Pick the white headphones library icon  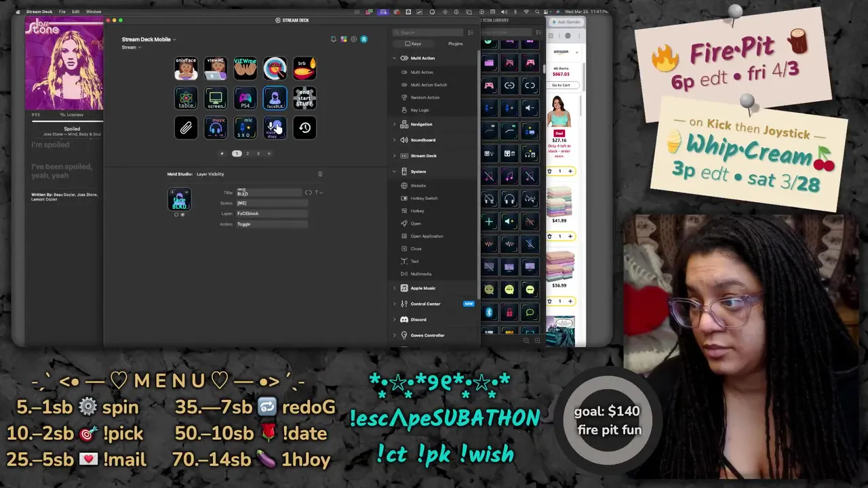click(509, 199)
